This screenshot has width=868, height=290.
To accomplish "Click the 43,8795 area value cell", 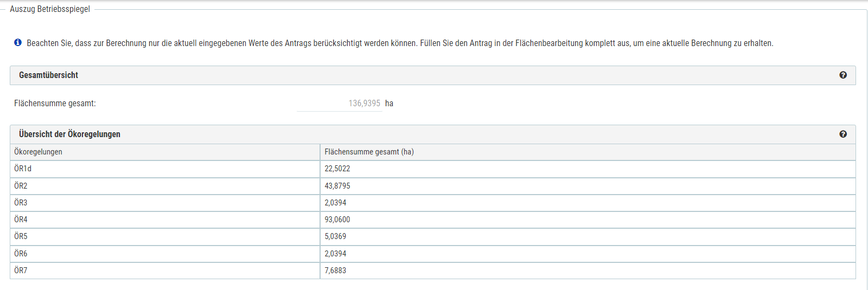I will (337, 186).
